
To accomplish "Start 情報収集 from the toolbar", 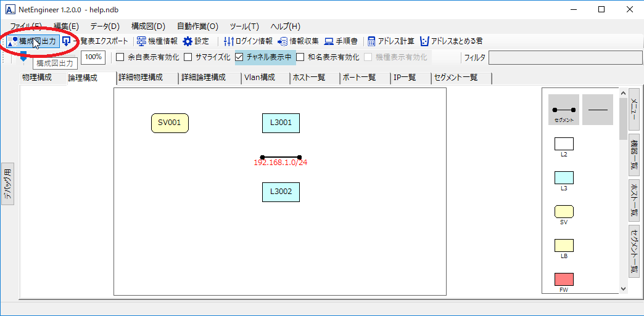I will coord(298,41).
